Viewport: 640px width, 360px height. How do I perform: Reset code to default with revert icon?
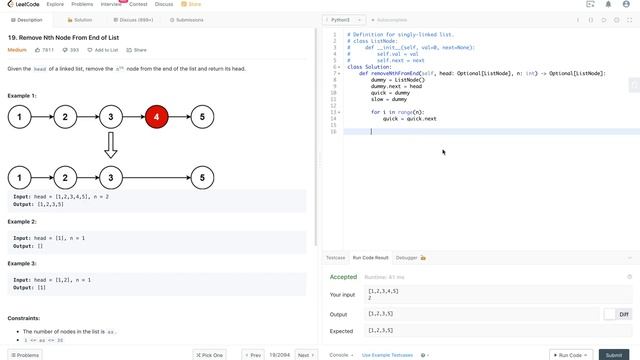[604, 20]
